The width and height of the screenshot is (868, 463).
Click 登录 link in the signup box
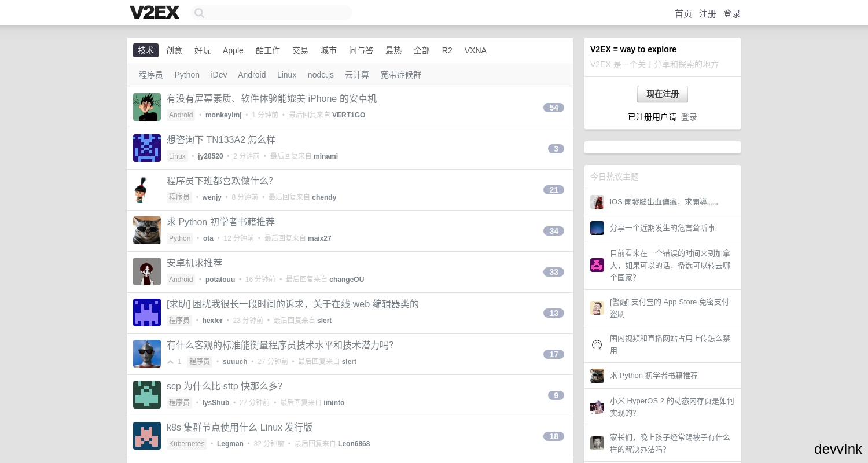tap(689, 117)
